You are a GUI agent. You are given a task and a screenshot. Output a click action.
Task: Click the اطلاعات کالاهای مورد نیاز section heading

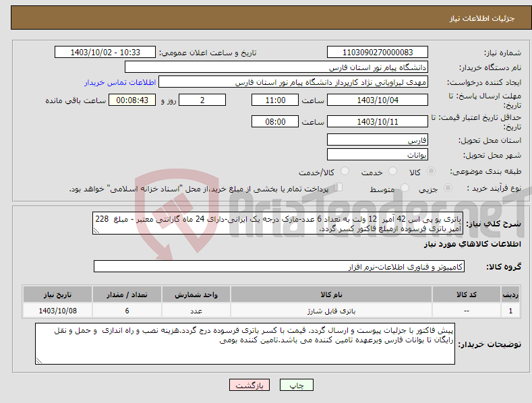(x=472, y=244)
